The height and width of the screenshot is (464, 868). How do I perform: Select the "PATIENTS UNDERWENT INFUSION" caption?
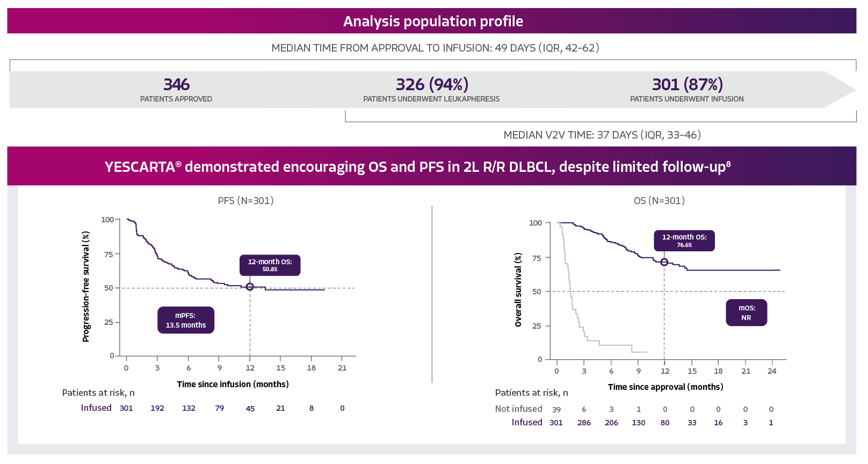[687, 99]
